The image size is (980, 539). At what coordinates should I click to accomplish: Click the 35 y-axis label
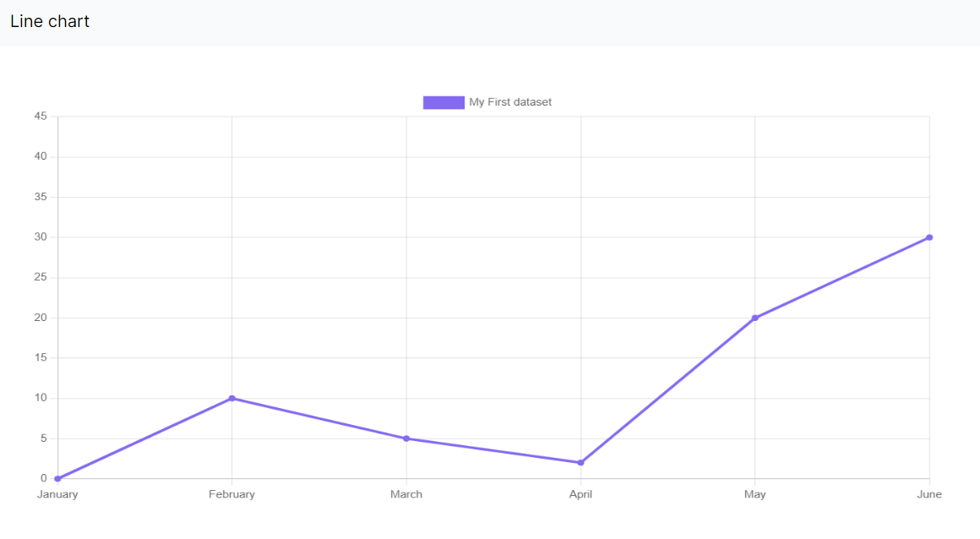click(41, 197)
